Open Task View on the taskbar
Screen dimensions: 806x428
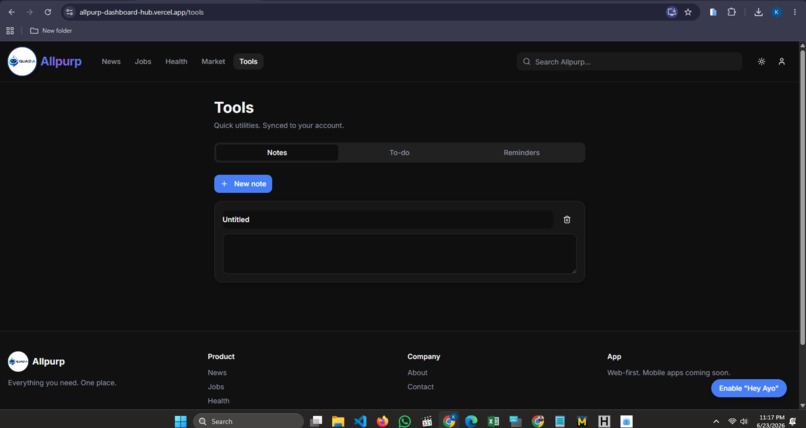pyautogui.click(x=316, y=421)
